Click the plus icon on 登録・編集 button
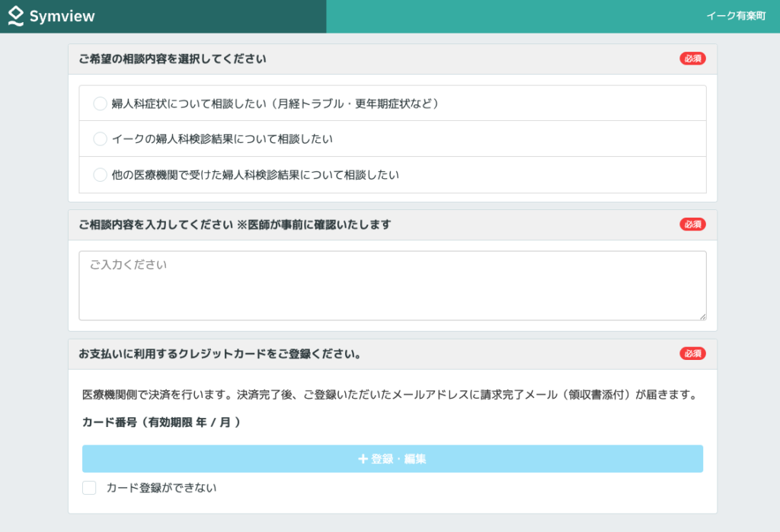 click(363, 459)
